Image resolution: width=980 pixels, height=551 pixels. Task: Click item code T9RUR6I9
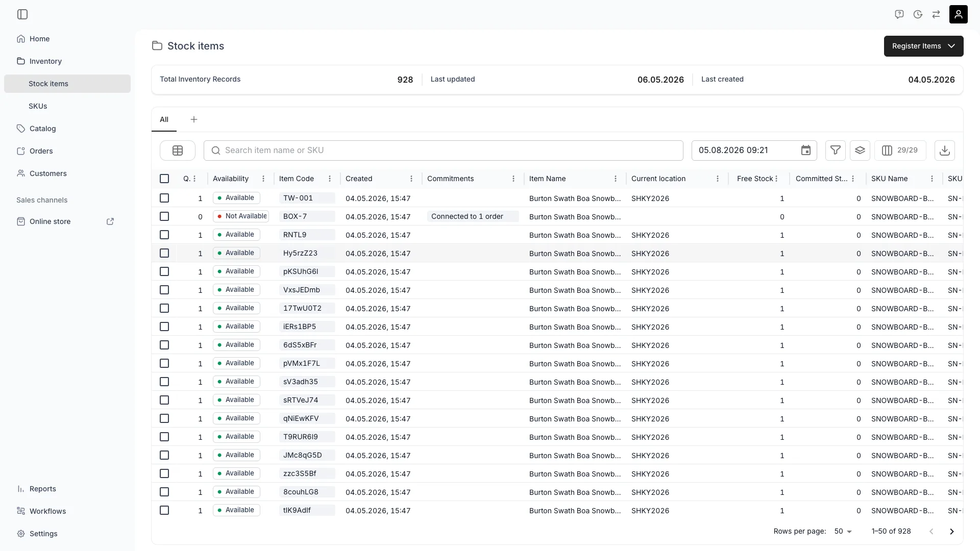click(x=307, y=437)
